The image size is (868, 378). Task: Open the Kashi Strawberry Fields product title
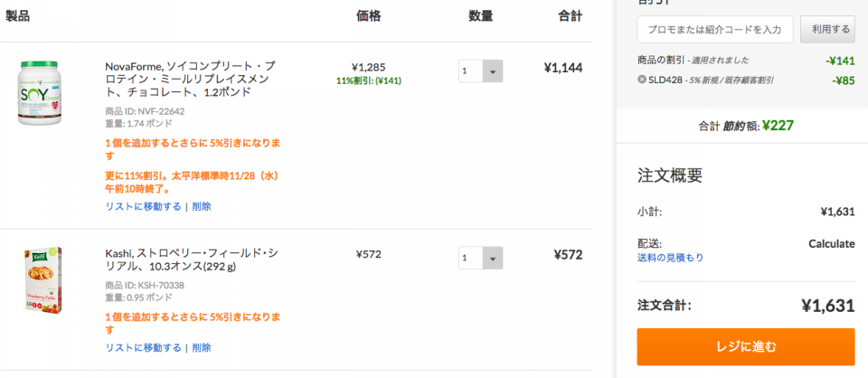click(x=192, y=260)
